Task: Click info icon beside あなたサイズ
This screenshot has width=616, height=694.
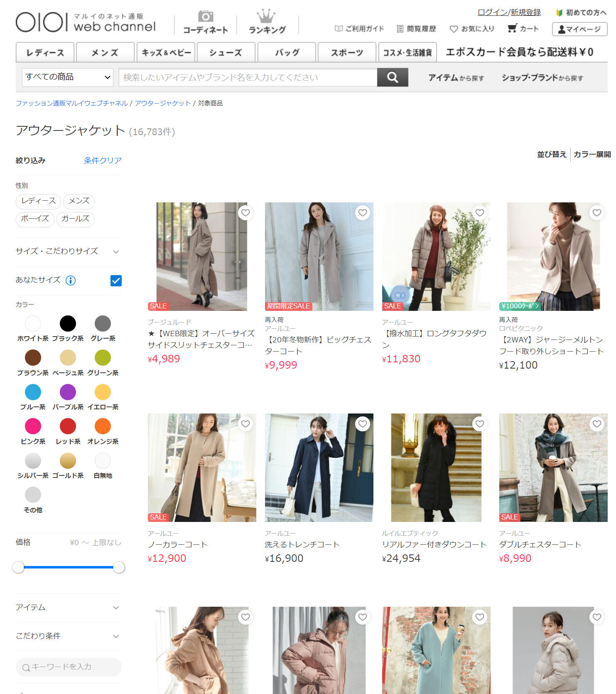Action: point(71,281)
